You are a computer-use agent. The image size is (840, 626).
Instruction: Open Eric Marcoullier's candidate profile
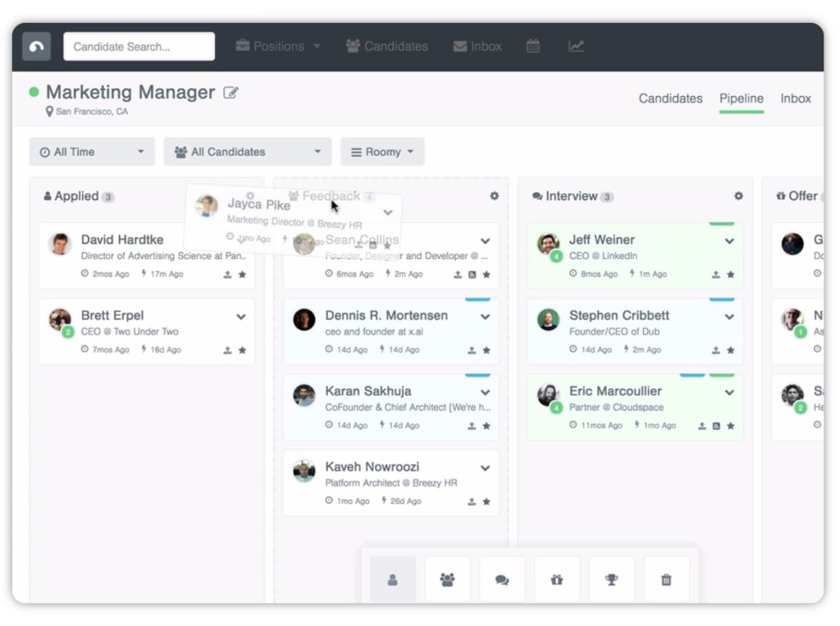615,391
